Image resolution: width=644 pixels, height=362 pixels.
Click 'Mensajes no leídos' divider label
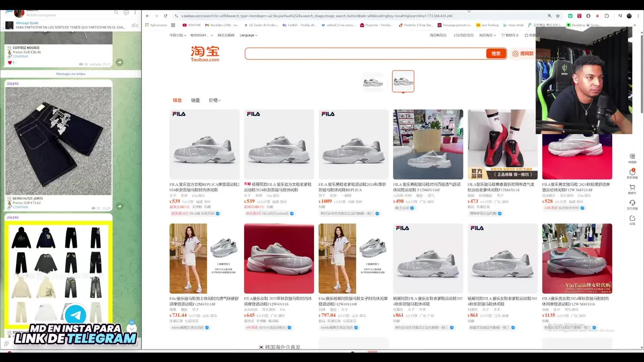click(70, 74)
